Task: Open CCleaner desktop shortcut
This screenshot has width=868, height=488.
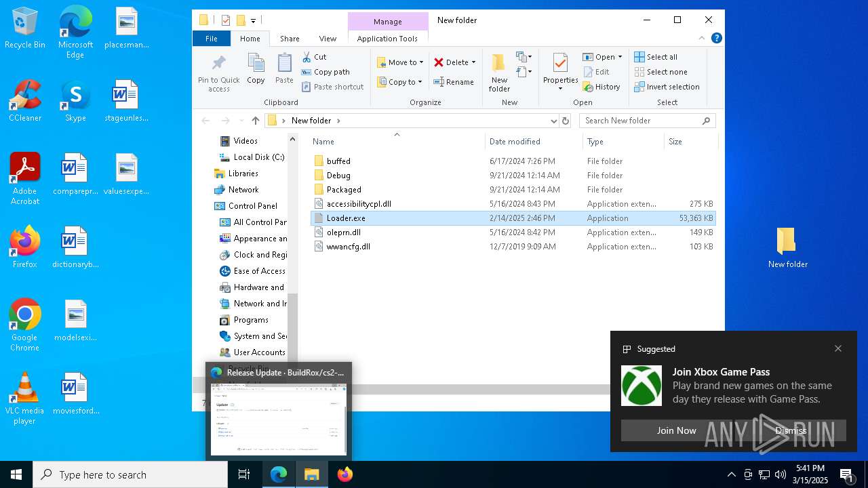Action: (x=25, y=102)
